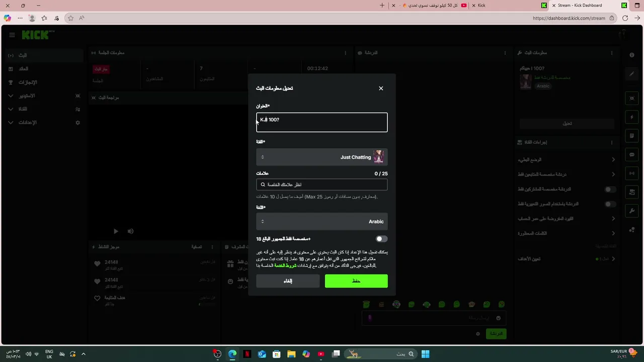Screen dimensions: 644x362
Task: Open banned words row chevron
Action: 613,233
